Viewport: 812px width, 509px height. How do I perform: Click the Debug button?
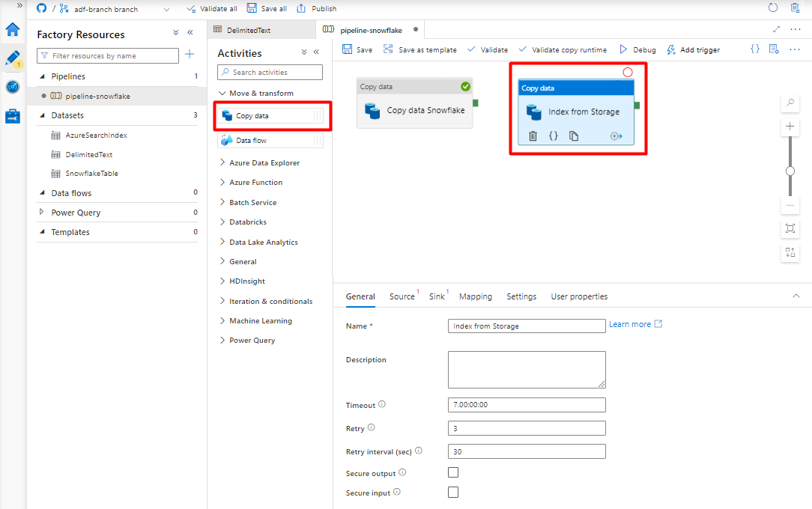637,49
